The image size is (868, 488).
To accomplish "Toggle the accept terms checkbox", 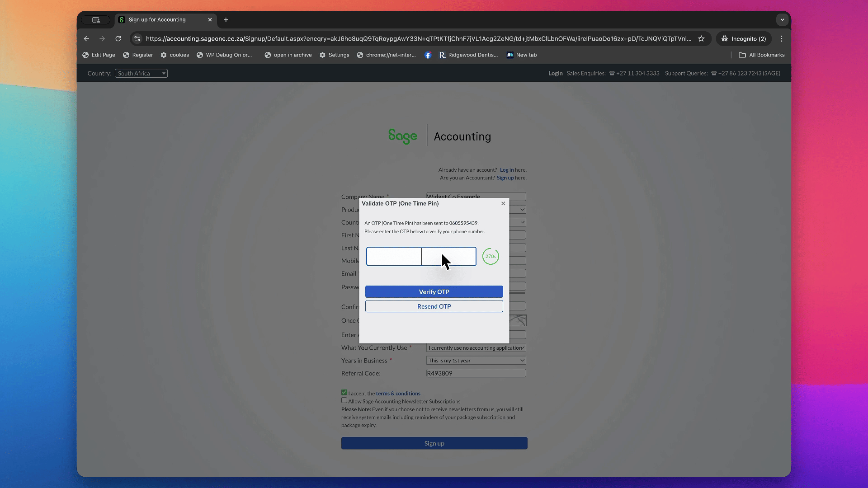I will (x=344, y=392).
